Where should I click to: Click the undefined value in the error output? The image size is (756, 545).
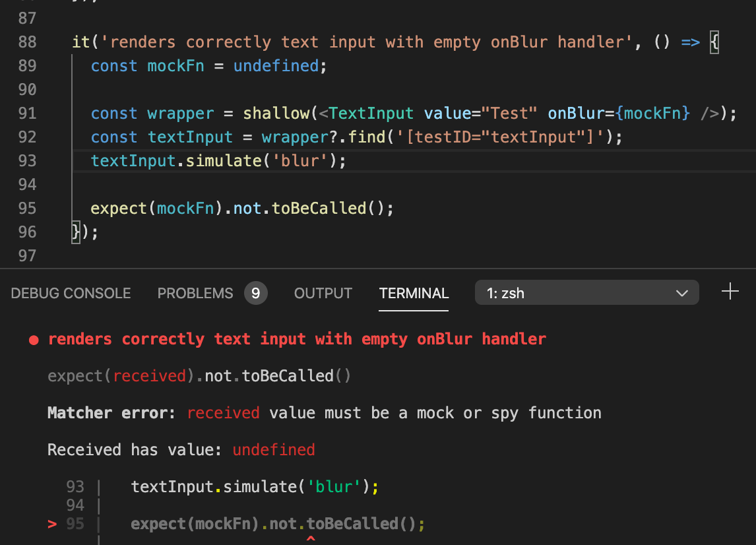tap(274, 449)
